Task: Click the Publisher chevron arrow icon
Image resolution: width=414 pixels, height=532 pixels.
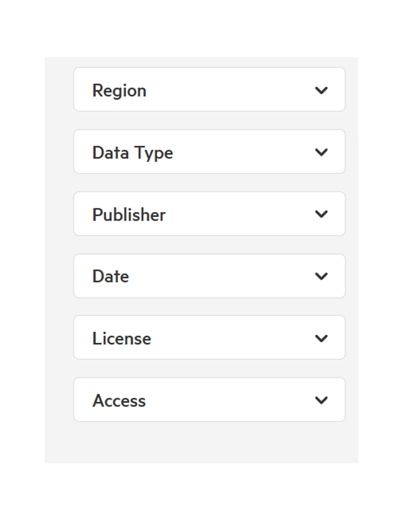Action: tap(321, 214)
